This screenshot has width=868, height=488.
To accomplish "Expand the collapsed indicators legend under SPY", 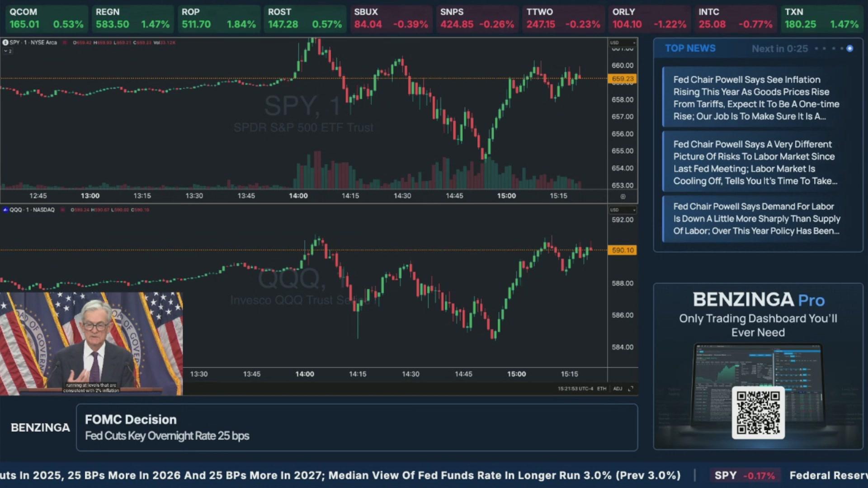I will (8, 51).
